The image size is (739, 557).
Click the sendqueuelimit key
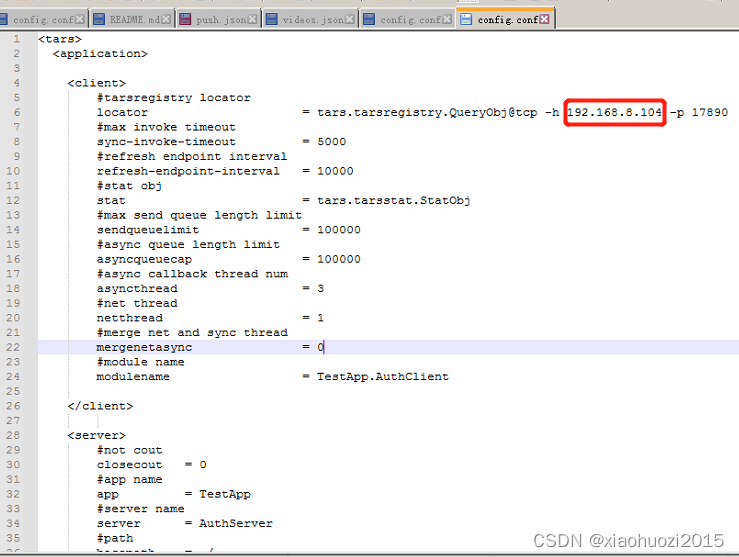[148, 230]
